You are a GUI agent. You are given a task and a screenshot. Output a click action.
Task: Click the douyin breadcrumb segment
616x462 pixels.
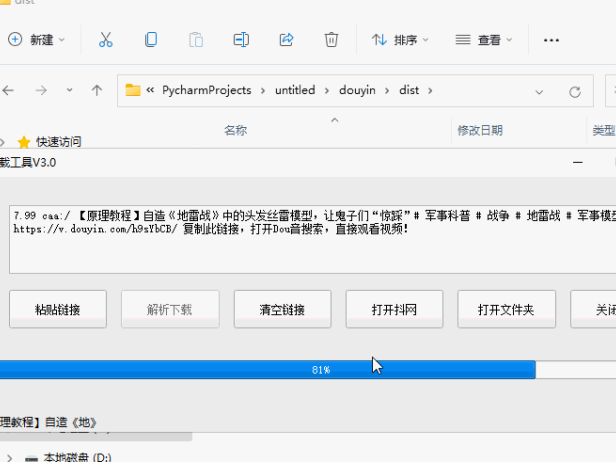357,90
